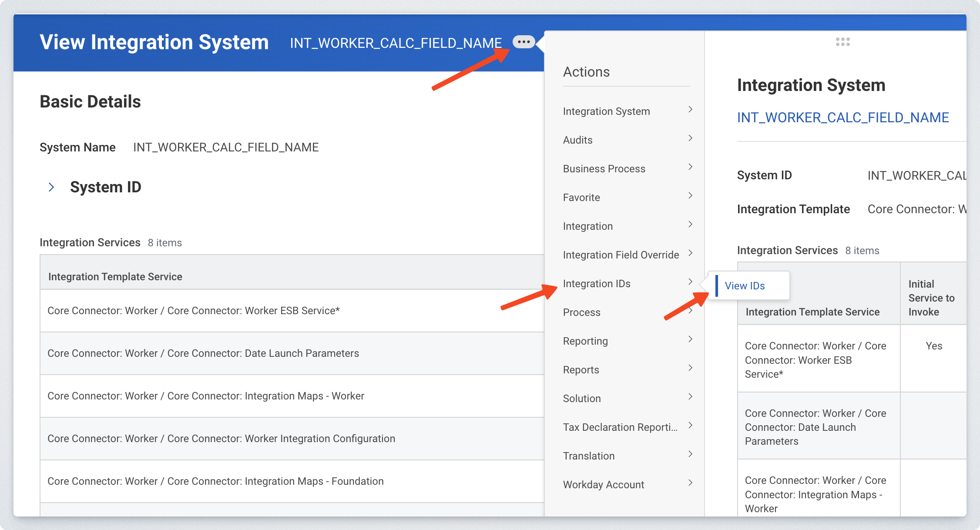Viewport: 980px width, 530px height.
Task: Select the Worker ESB Service table row
Action: point(194,311)
